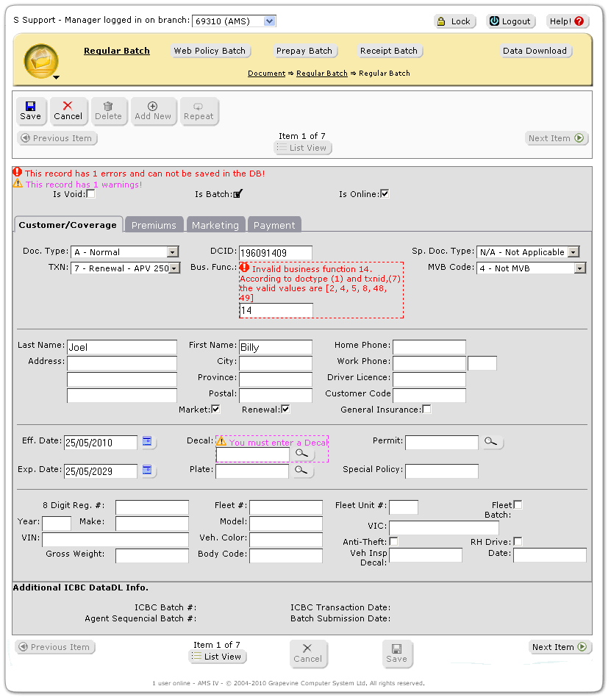Image resolution: width=611 pixels, height=700 pixels.
Task: Click the Plate search magnifier icon
Action: tap(302, 470)
